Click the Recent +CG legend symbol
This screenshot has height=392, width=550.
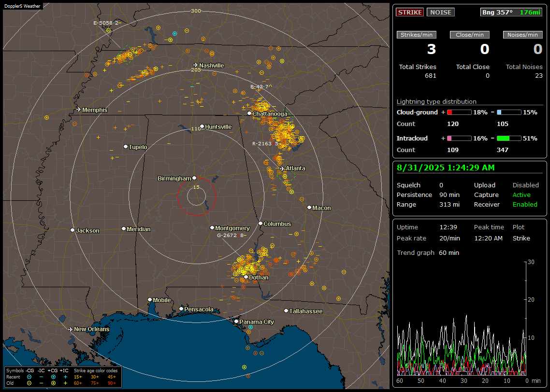[53, 377]
